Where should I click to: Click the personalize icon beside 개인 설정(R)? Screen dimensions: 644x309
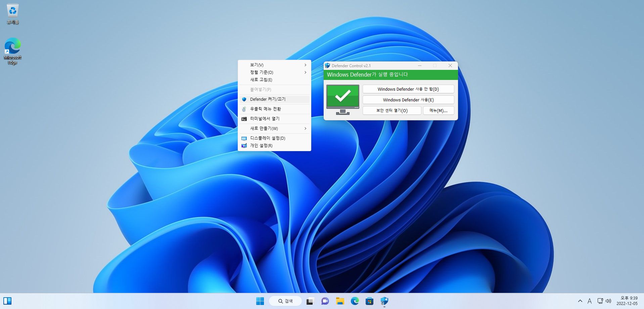pyautogui.click(x=244, y=146)
